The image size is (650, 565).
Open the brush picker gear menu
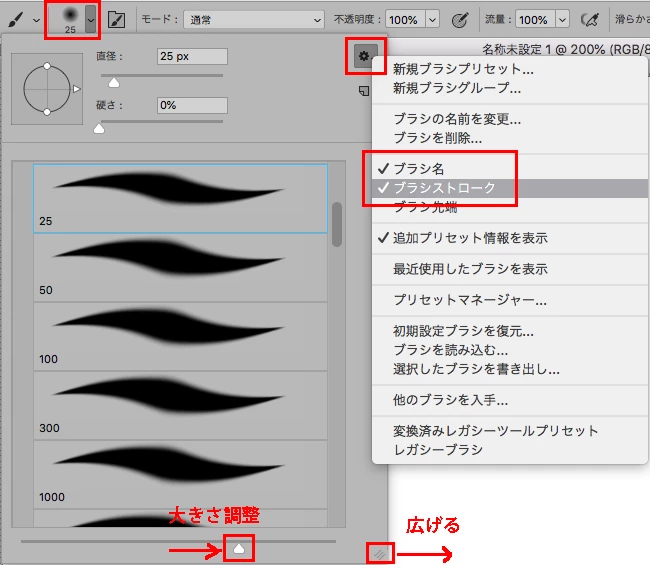pyautogui.click(x=365, y=56)
